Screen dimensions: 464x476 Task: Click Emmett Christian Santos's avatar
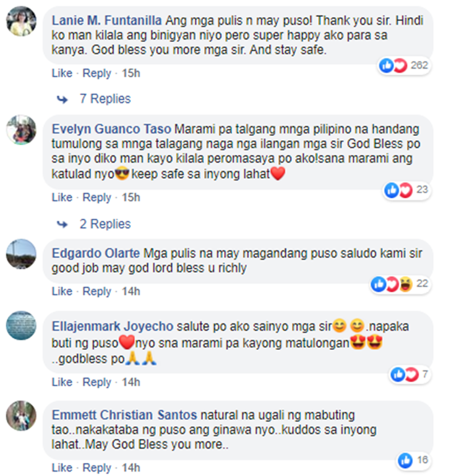click(21, 415)
